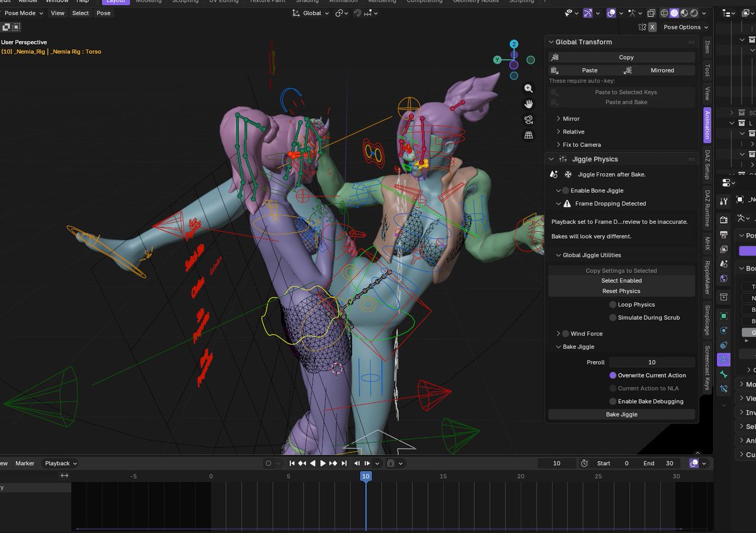This screenshot has width=756, height=533.
Task: Toggle the camera view icon
Action: tap(529, 120)
